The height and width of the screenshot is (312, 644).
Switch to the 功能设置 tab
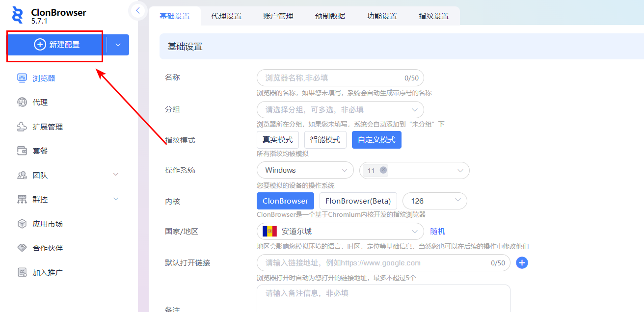coord(382,16)
